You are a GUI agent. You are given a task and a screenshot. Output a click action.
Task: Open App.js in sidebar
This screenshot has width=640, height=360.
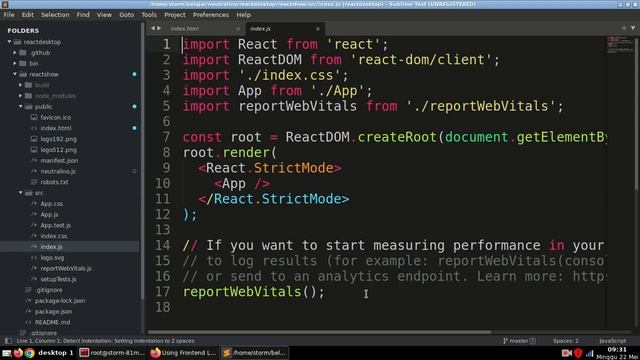pyautogui.click(x=49, y=214)
